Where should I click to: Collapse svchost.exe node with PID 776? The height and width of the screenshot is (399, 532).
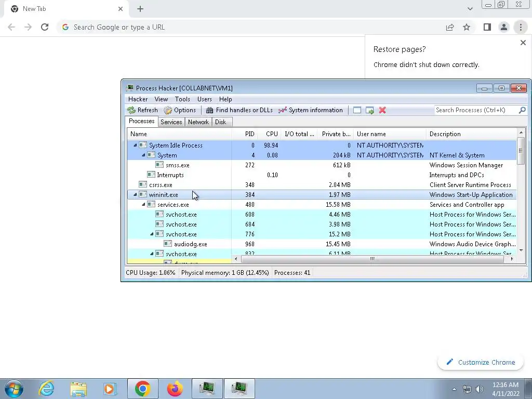pos(152,234)
